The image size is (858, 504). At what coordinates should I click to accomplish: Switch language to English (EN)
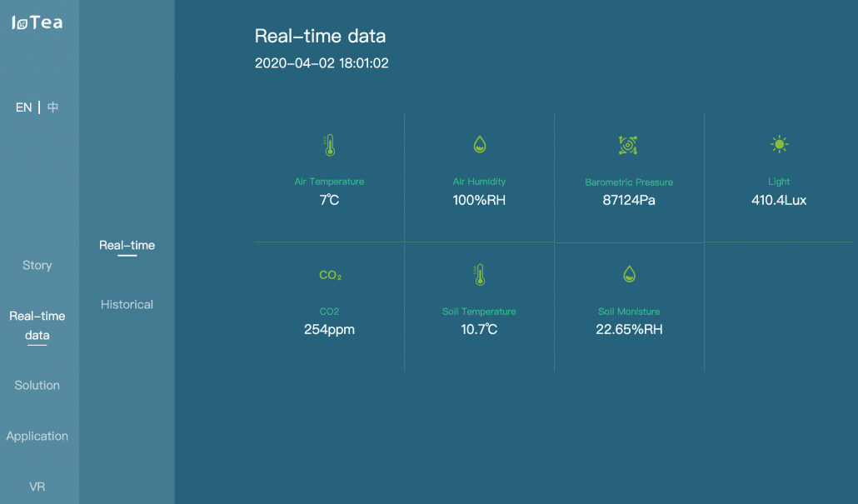pos(23,107)
